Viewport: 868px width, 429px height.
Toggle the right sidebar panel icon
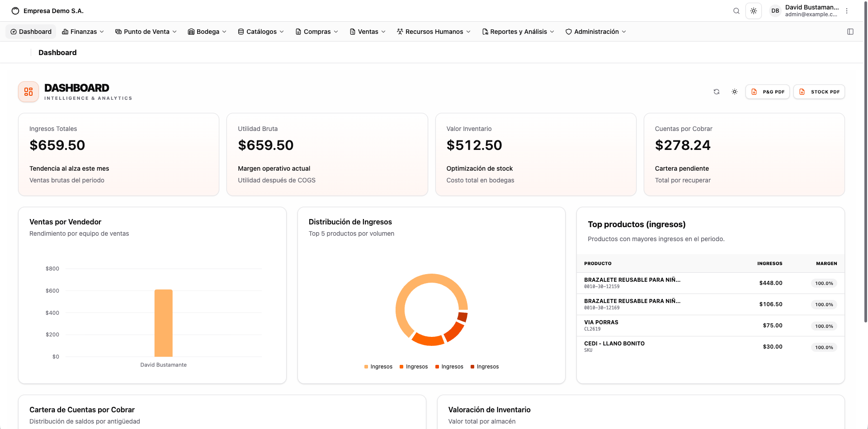click(x=850, y=32)
